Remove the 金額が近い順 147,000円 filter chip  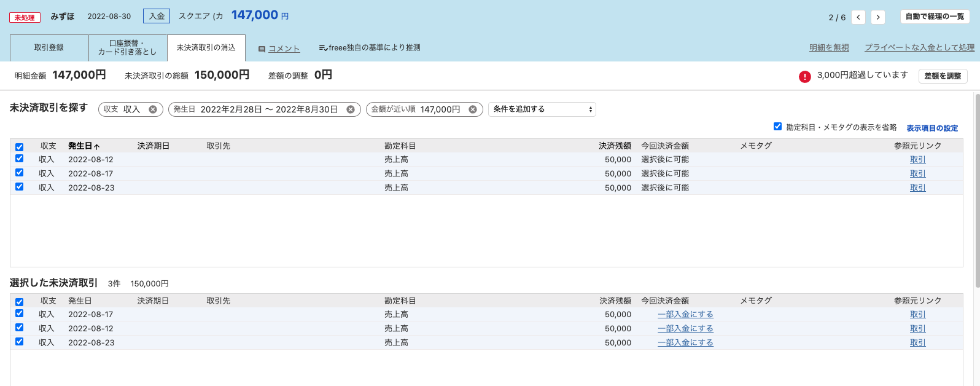tap(473, 109)
